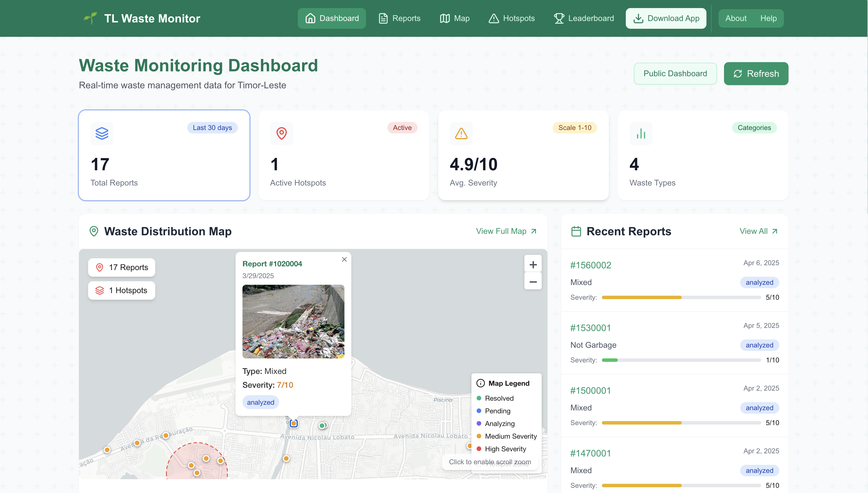The image size is (868, 493).
Task: Click the waste photo thumbnail in popup
Action: point(293,321)
